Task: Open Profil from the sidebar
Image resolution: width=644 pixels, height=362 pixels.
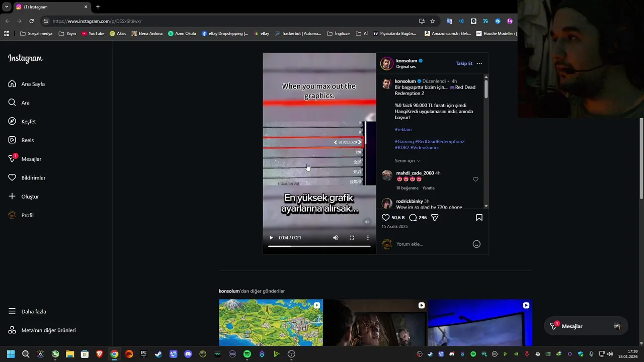Action: click(x=21, y=215)
